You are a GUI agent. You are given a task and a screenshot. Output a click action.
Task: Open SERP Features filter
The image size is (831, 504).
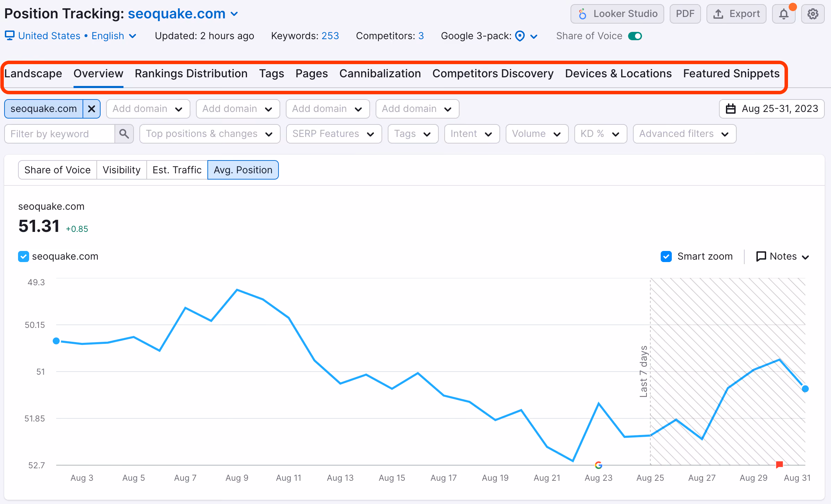[x=334, y=134]
